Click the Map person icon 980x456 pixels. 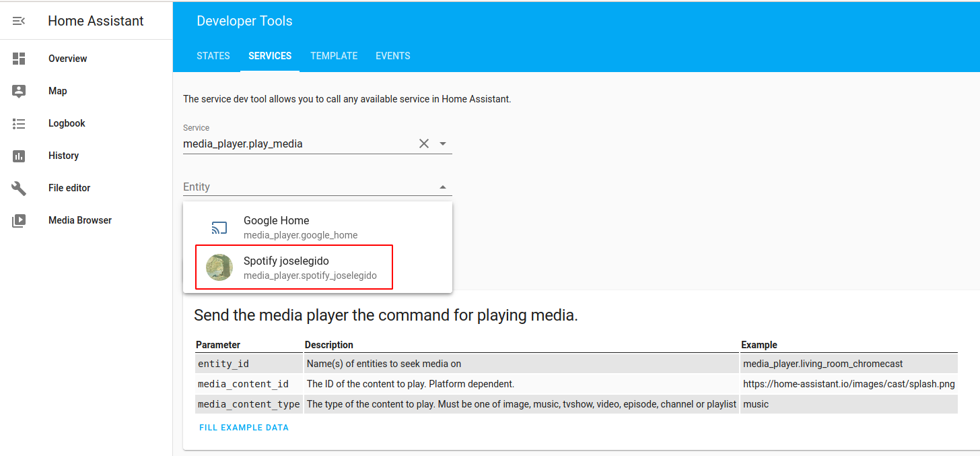19,91
